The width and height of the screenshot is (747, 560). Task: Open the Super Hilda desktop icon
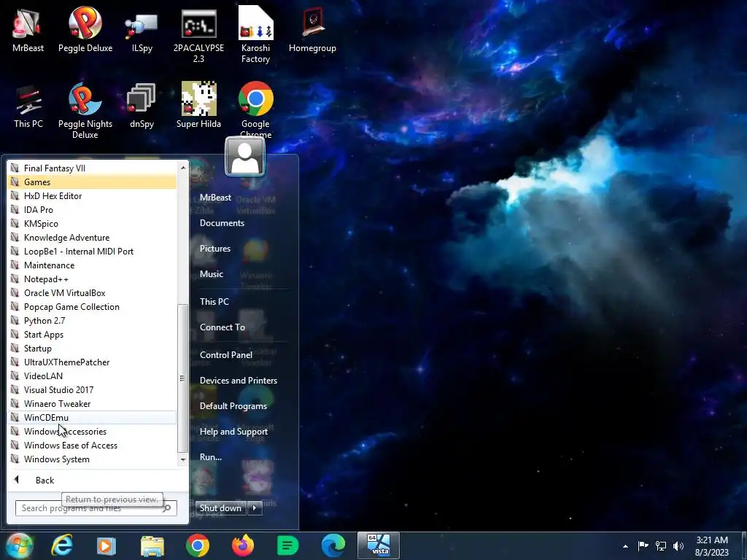click(198, 106)
